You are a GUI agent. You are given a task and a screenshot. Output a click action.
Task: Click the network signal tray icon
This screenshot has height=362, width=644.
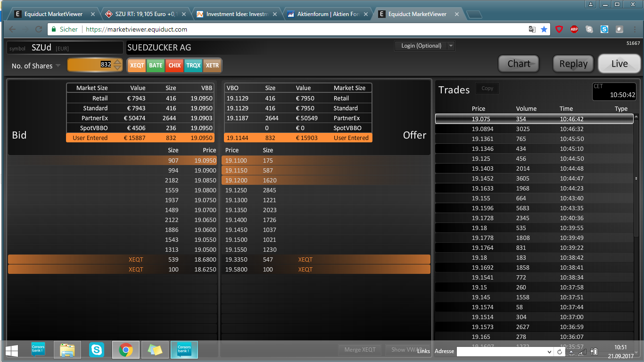tap(583, 352)
